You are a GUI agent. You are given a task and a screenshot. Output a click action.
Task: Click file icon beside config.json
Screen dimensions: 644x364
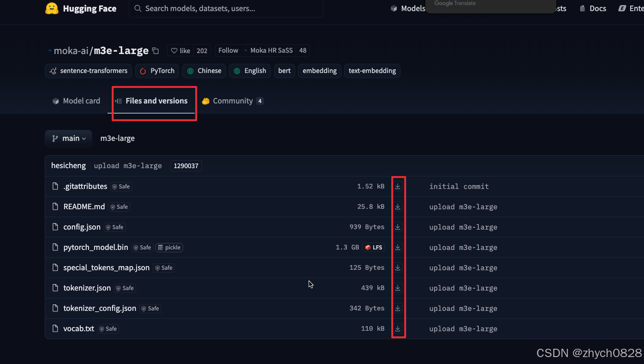tap(55, 227)
